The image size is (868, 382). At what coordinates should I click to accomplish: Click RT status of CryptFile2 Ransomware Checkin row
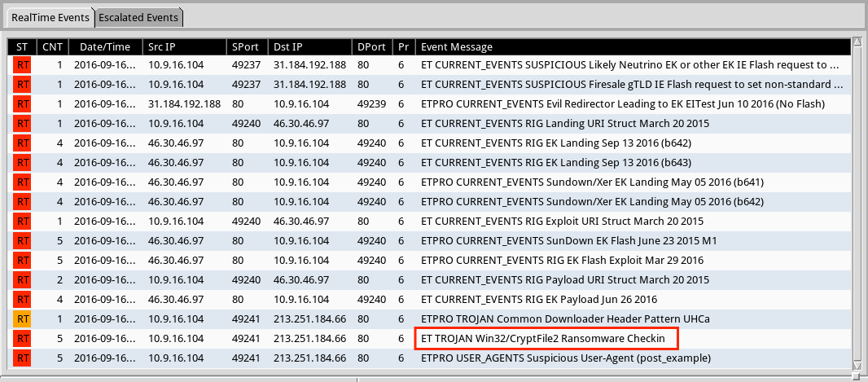pos(23,338)
